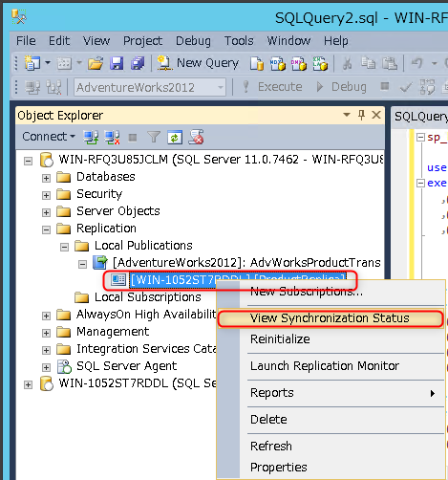Open the View menu
This screenshot has height=480, width=448.
96,41
